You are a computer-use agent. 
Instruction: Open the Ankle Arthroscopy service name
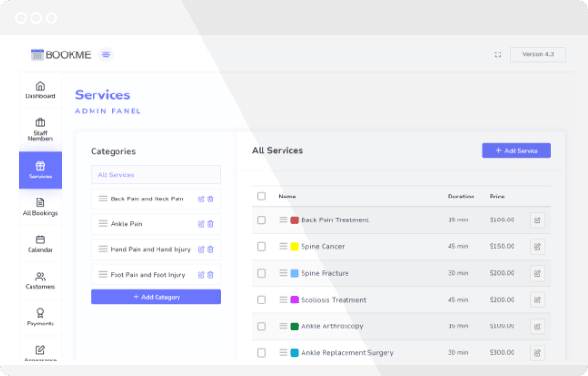click(x=332, y=326)
